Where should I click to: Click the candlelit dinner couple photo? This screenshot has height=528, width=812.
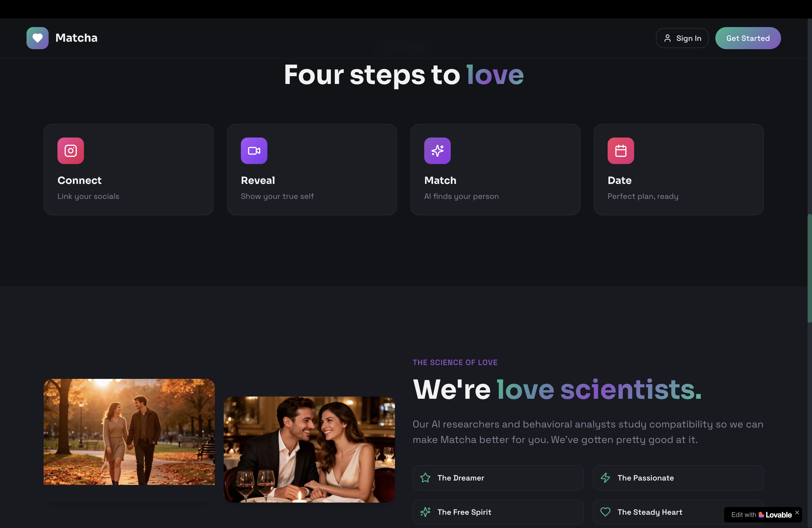(309, 449)
